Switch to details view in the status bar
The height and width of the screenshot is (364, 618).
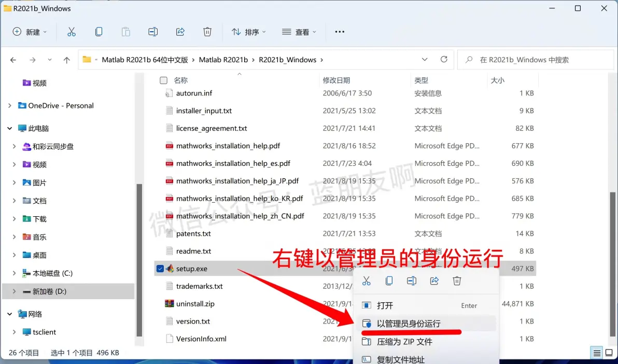[597, 353]
